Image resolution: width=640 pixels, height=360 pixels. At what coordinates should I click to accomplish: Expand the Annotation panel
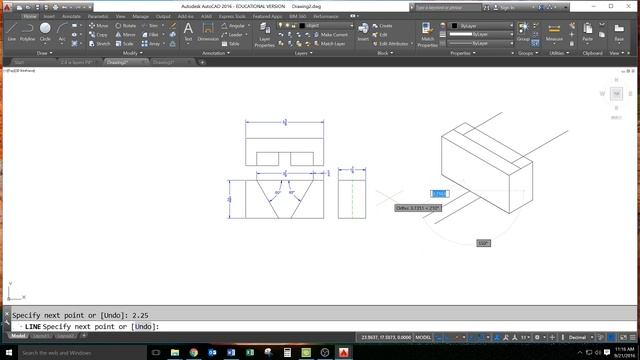click(216, 53)
